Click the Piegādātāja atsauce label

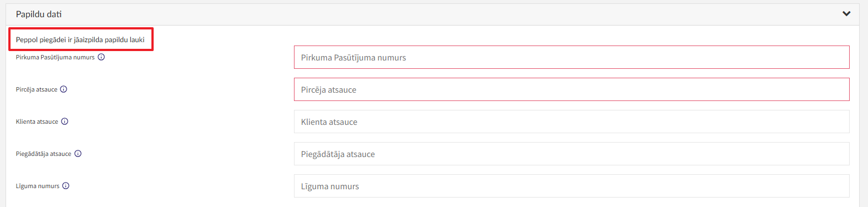[43, 154]
